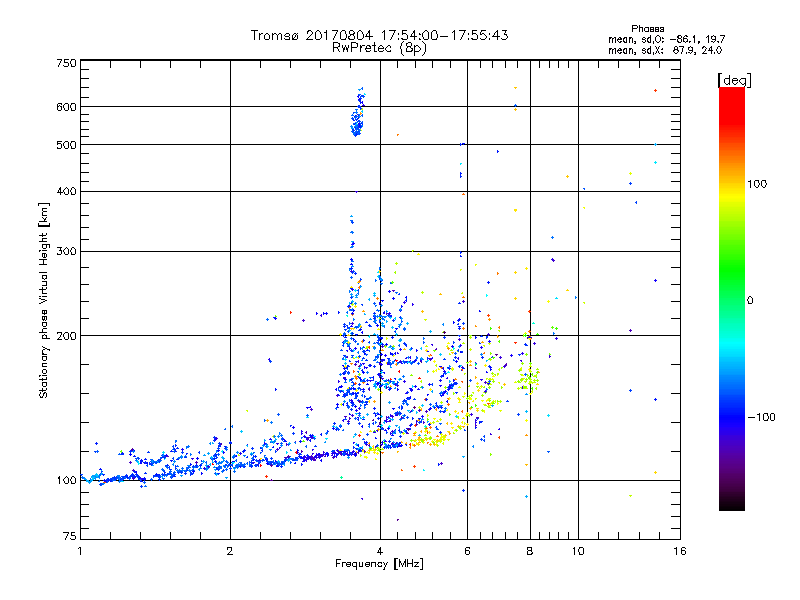Screen dimensions: 800x600
Task: Click the x-axis '1' tick label
Action: 80,551
